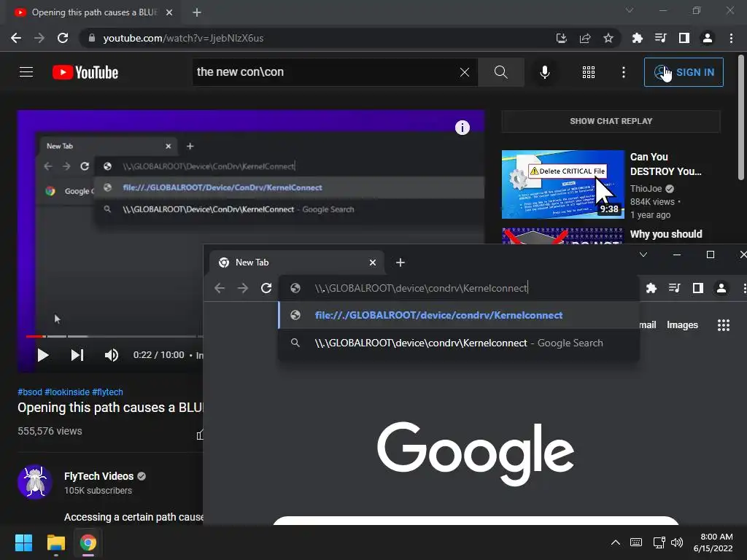
Task: Click the video progress bar
Action: pos(115,336)
